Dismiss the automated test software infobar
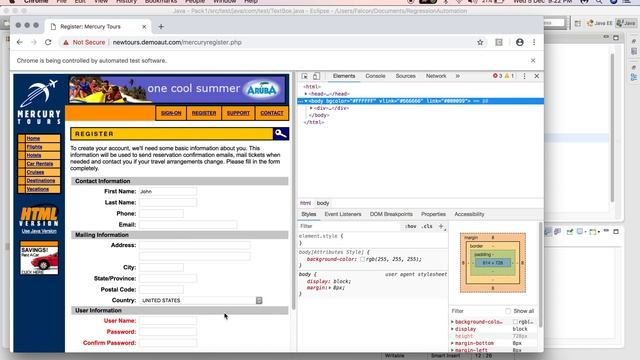Image resolution: width=640 pixels, height=360 pixels. [533, 60]
